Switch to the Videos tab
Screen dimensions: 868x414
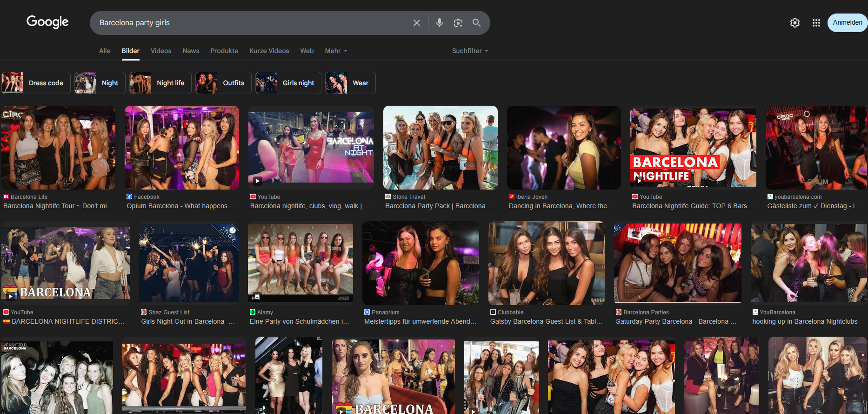tap(161, 51)
